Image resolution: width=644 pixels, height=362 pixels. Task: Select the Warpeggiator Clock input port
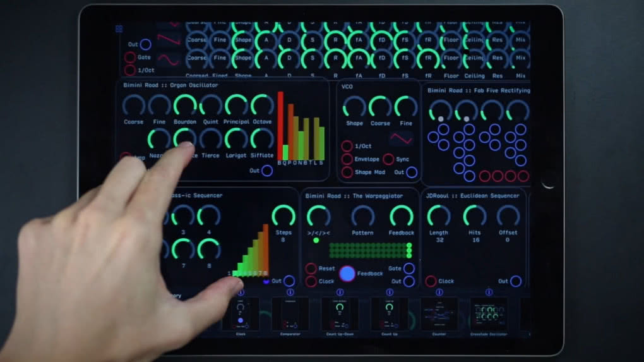click(x=311, y=282)
